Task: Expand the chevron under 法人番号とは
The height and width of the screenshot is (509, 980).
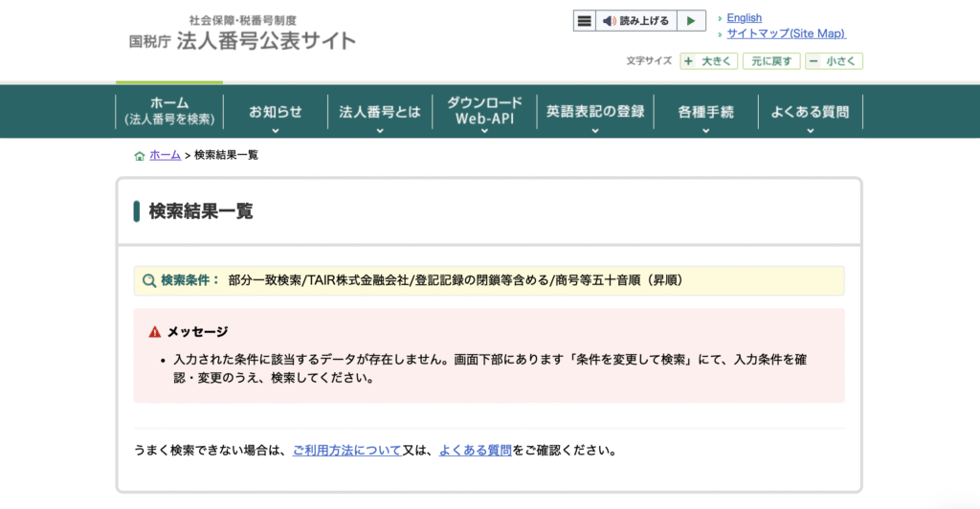Action: [x=380, y=131]
